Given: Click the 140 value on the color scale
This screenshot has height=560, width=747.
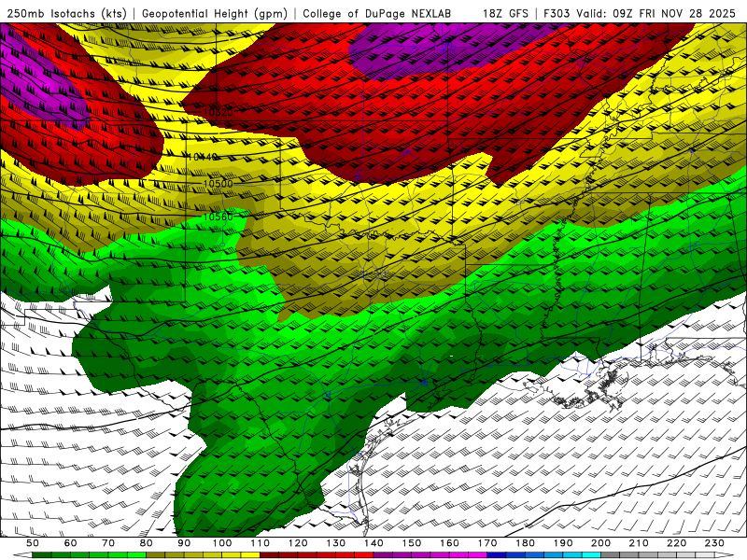Looking at the screenshot, I should (x=374, y=543).
